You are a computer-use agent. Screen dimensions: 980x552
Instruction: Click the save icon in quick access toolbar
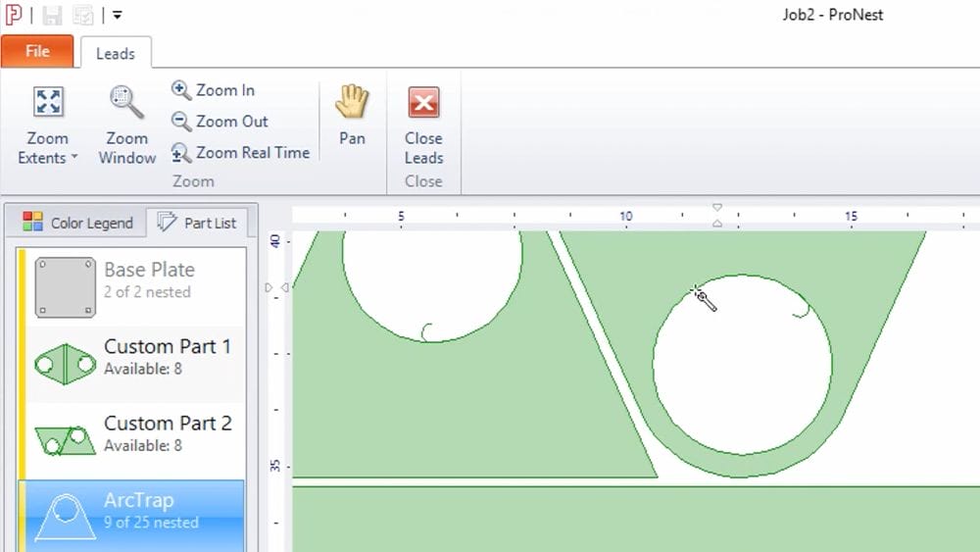(x=52, y=16)
